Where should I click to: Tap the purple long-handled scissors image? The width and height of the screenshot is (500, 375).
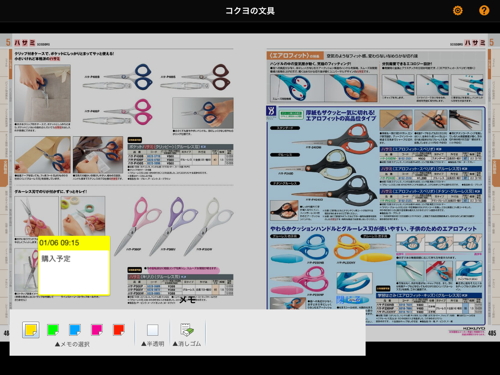click(x=173, y=226)
